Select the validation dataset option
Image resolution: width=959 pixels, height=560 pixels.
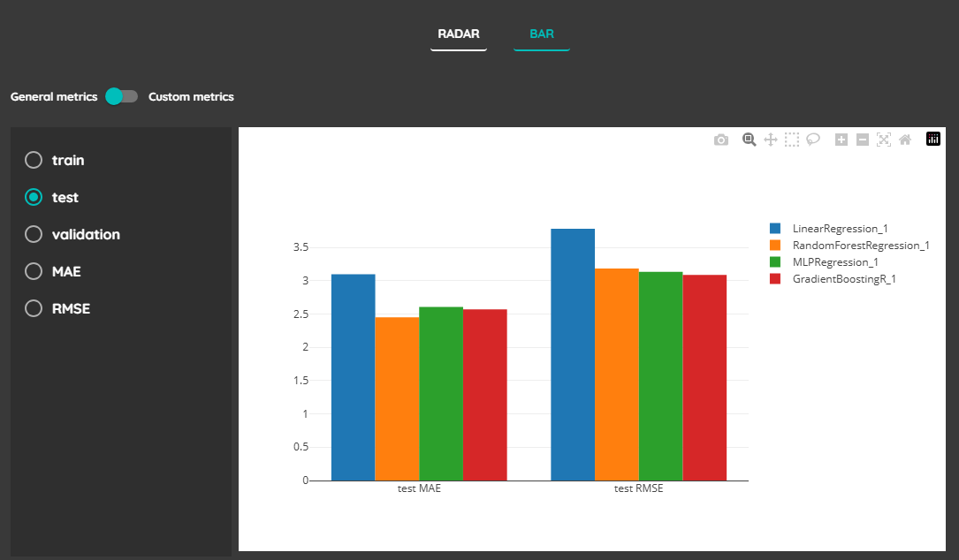point(33,234)
